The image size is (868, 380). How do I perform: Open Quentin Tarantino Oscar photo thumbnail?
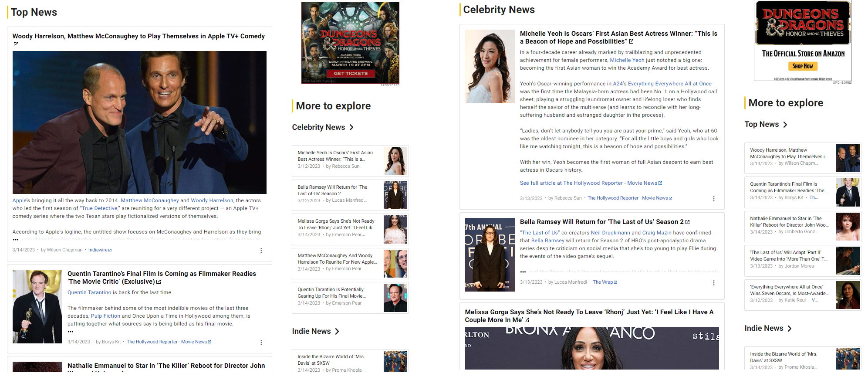click(37, 307)
